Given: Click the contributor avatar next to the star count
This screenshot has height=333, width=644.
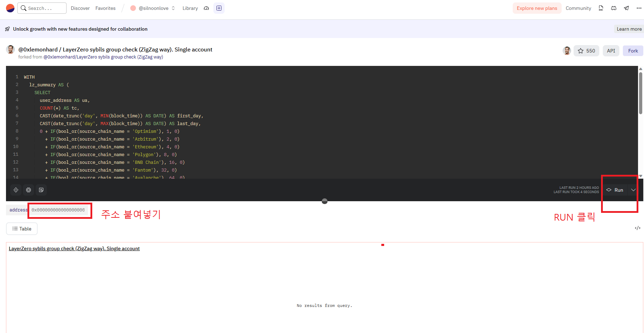Looking at the screenshot, I should point(567,51).
